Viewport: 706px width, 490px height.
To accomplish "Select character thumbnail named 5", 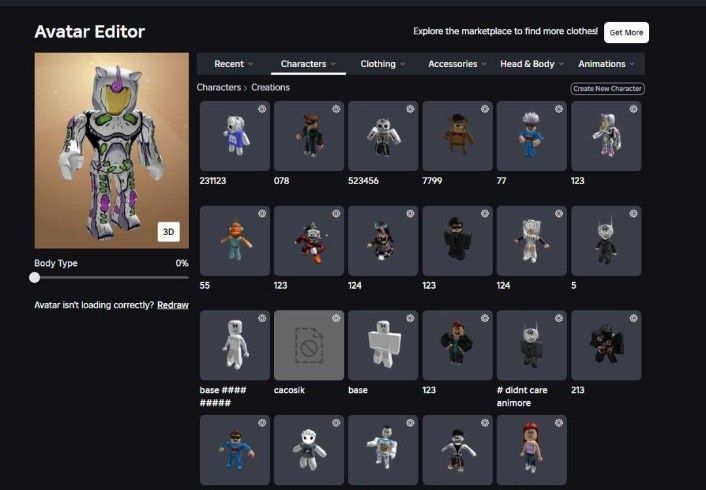I will pos(606,241).
